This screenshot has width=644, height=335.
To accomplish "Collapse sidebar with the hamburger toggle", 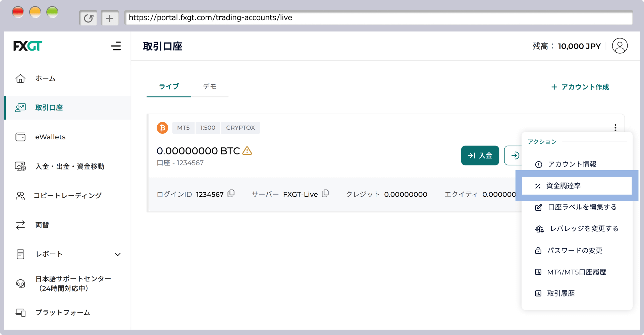I will coord(116,46).
